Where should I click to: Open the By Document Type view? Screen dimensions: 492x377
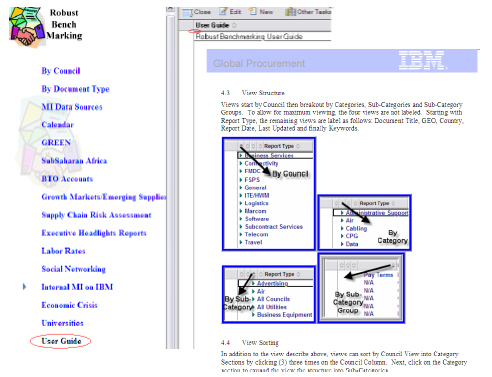[x=75, y=89]
